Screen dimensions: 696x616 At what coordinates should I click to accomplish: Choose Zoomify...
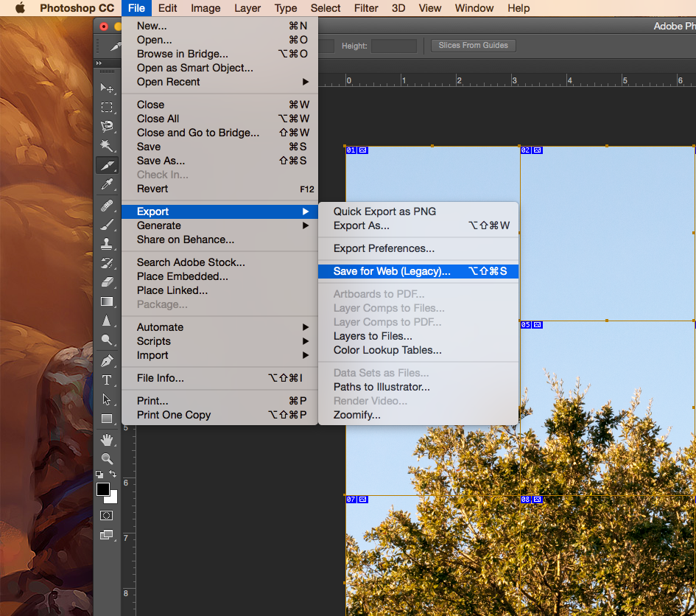[418, 415]
